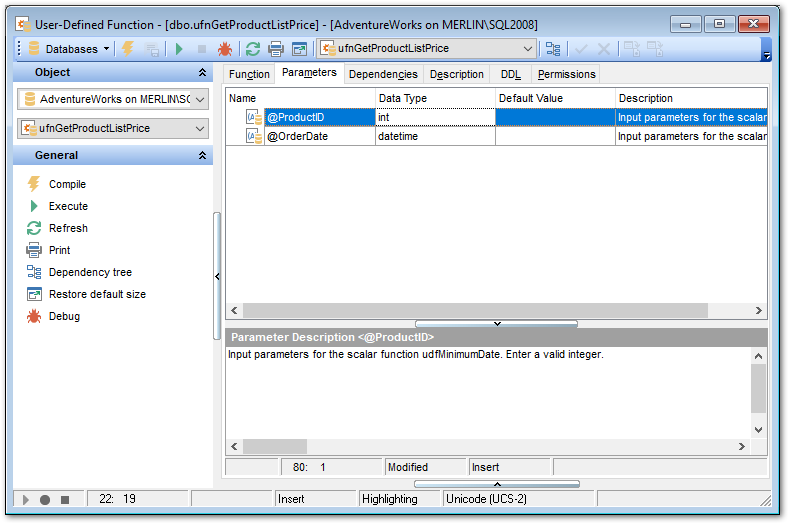
Task: Switch to the Description tab
Action: click(x=456, y=74)
